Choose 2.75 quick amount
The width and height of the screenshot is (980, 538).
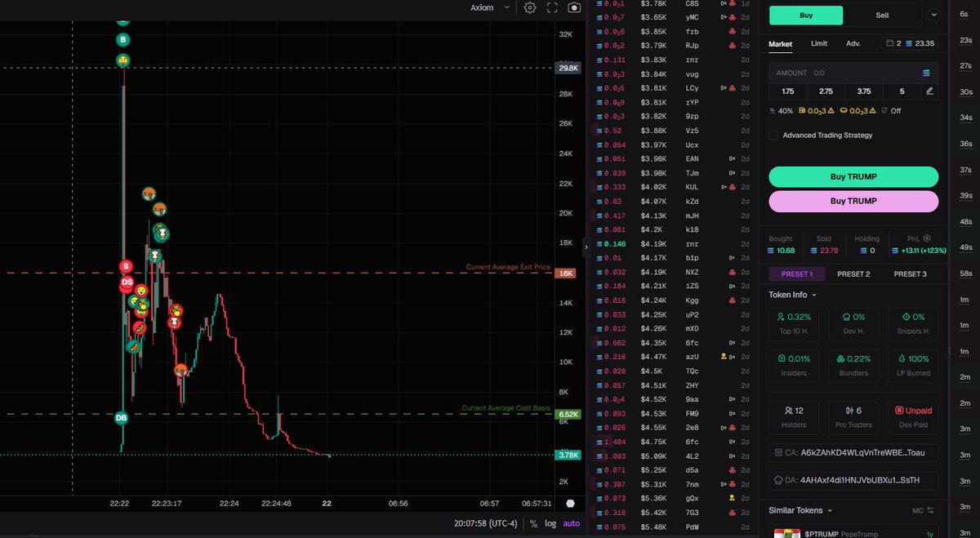click(826, 91)
